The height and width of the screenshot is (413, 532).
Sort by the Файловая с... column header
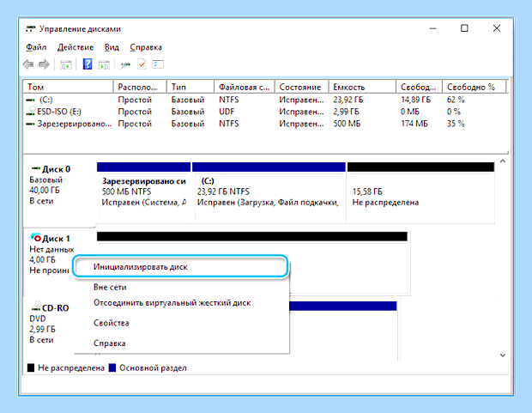point(245,87)
